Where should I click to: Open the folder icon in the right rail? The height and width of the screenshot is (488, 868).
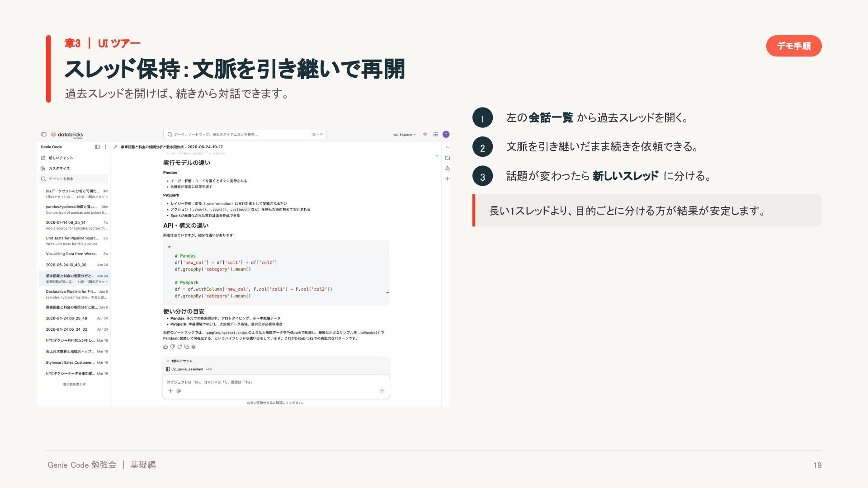click(x=447, y=158)
